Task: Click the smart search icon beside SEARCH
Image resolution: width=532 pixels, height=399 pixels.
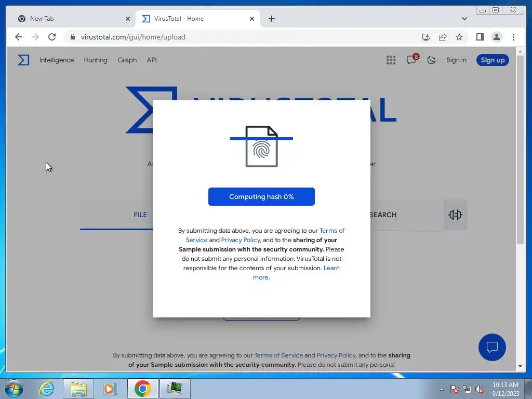Action: point(455,215)
